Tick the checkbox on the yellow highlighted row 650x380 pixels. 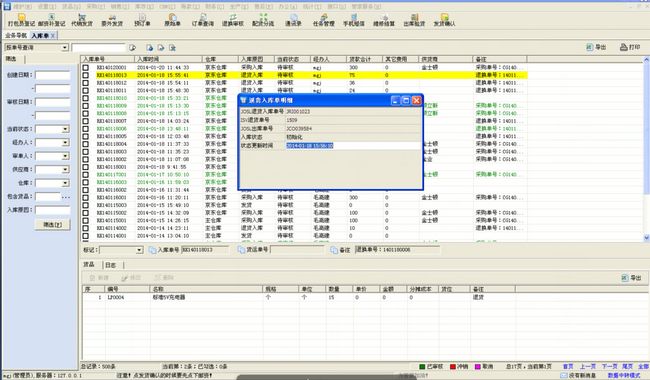(x=85, y=75)
